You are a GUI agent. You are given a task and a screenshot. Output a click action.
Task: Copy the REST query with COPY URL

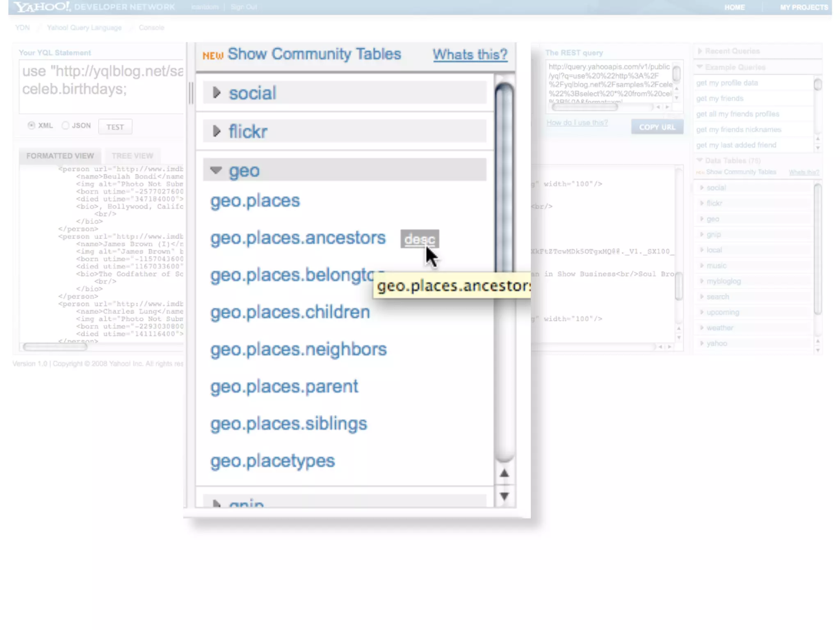point(657,127)
